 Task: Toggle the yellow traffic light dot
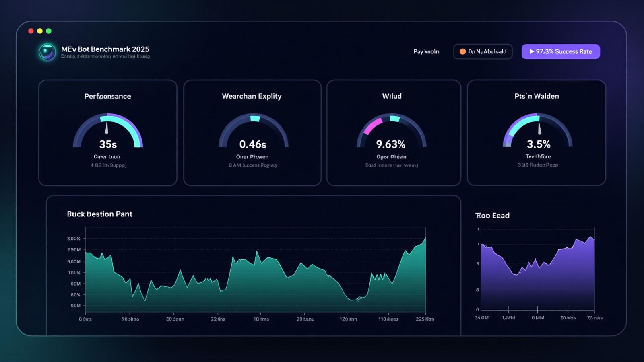pos(40,30)
